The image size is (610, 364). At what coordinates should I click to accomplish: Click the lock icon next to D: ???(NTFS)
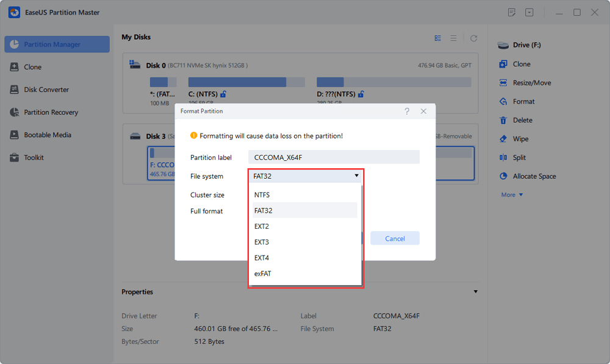(361, 94)
